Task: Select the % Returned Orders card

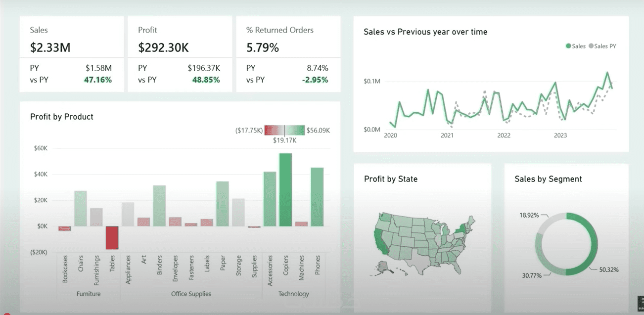Action: click(x=288, y=54)
